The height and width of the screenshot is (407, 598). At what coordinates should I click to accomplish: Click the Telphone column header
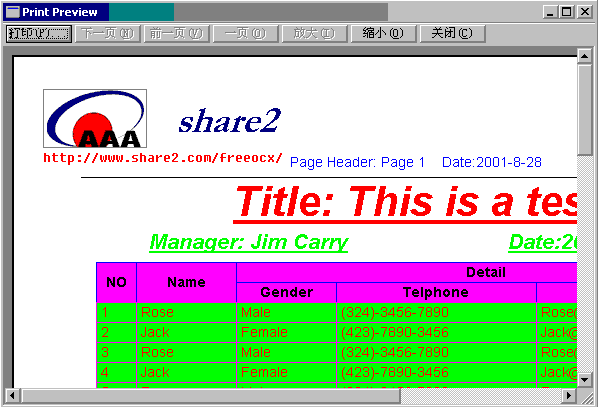point(436,292)
